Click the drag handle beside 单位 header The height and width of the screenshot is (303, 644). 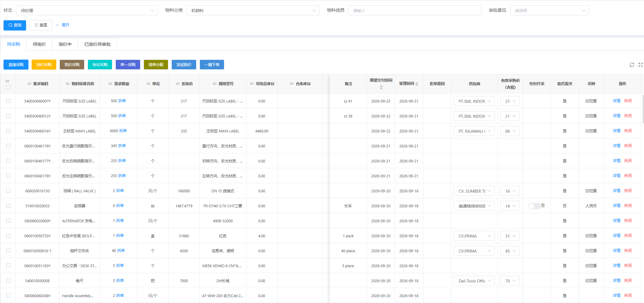(x=148, y=84)
